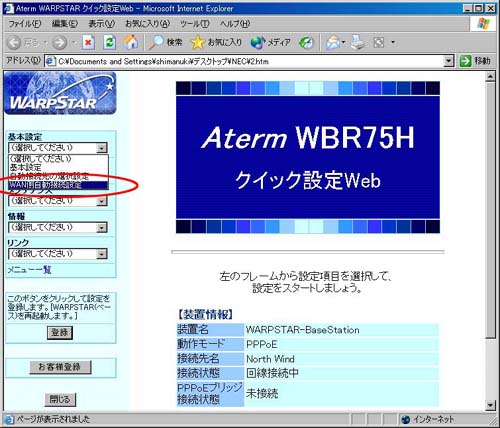
Task: Select 基本設定 option in open list
Action: [x=58, y=167]
